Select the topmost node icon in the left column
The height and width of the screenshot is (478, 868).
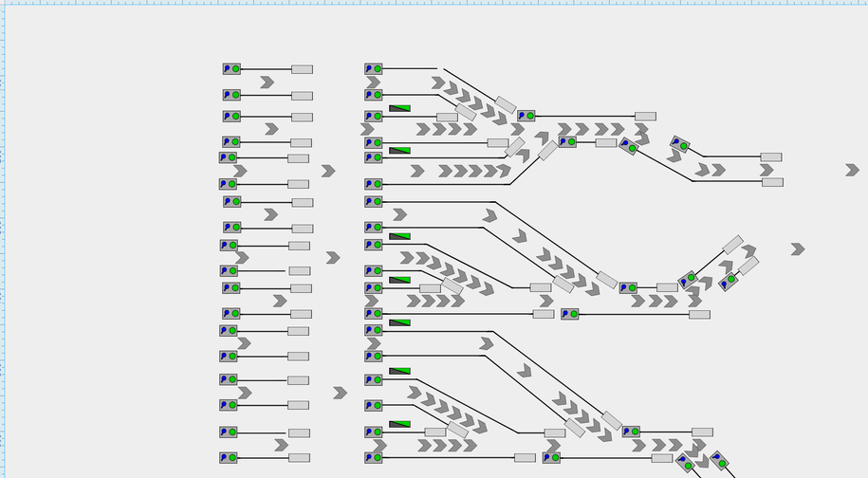(231, 69)
